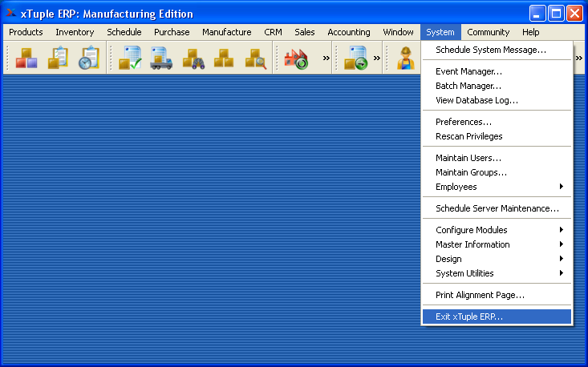Viewport: 588px width, 367px height.
Task: Expand toolbar overflow chevron at far right edge
Action: click(579, 58)
